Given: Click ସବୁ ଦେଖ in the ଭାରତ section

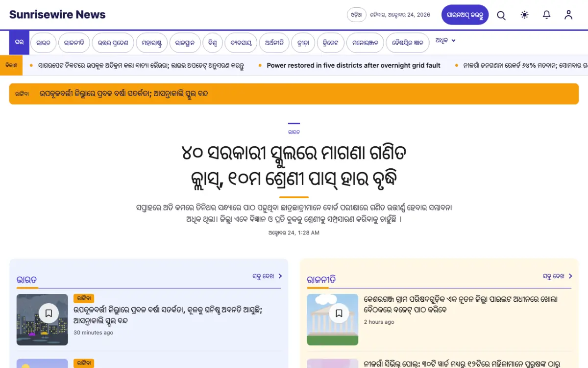Looking at the screenshot, I should [268, 276].
